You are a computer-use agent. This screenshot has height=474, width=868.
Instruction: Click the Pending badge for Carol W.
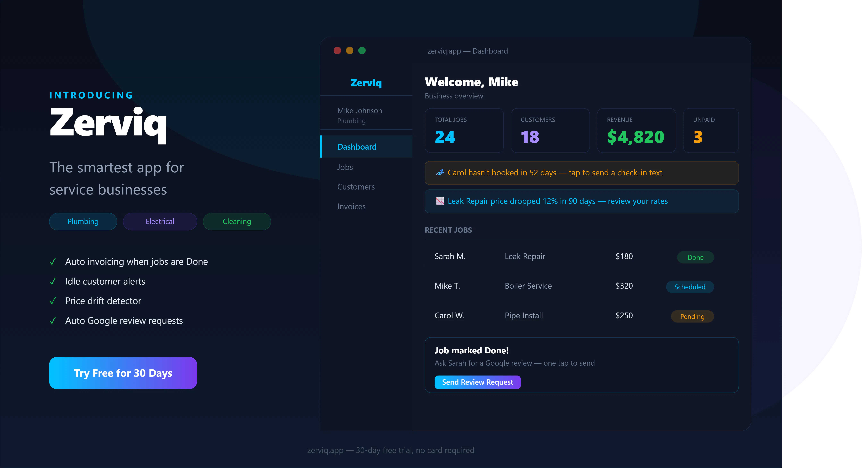click(x=692, y=317)
